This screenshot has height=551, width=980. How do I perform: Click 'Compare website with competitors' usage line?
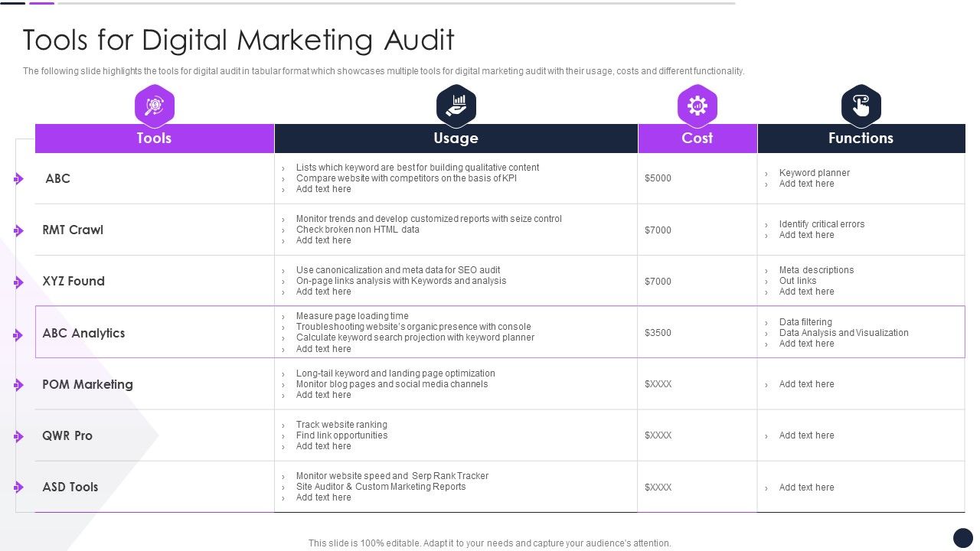tap(407, 178)
